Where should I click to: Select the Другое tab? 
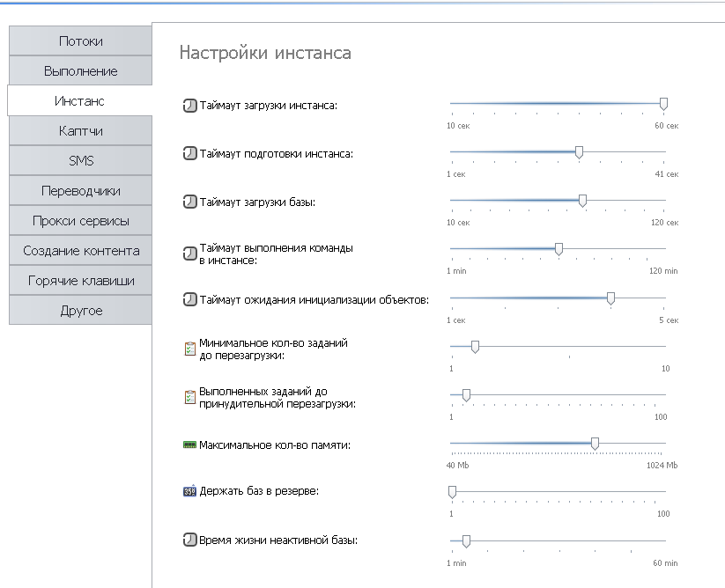(80, 311)
